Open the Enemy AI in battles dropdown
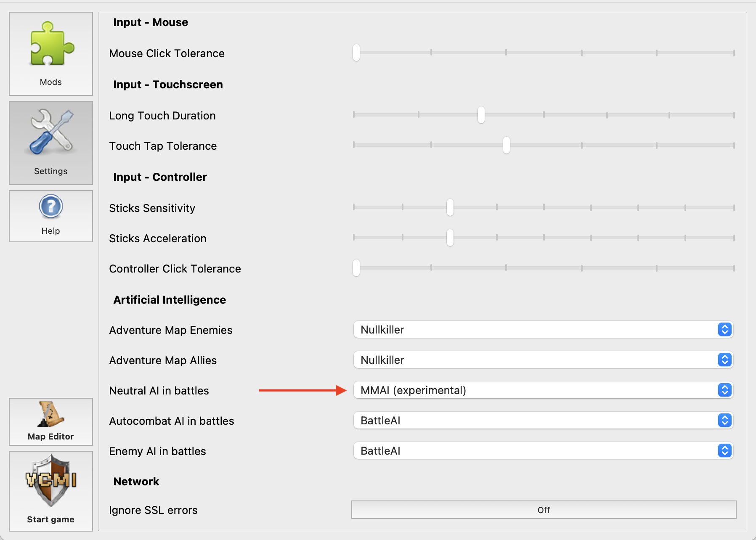 pyautogui.click(x=543, y=451)
